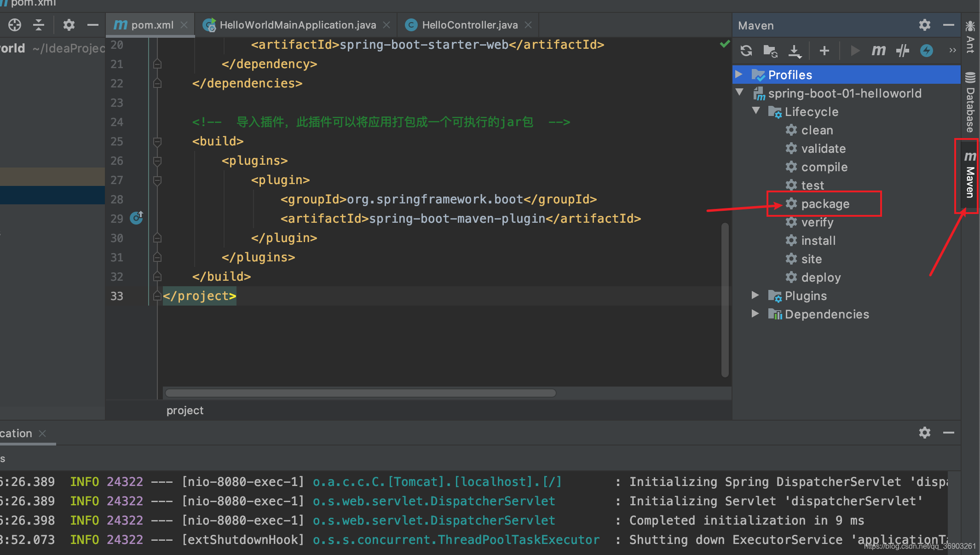
Task: Close the run console tab
Action: pos(42,434)
